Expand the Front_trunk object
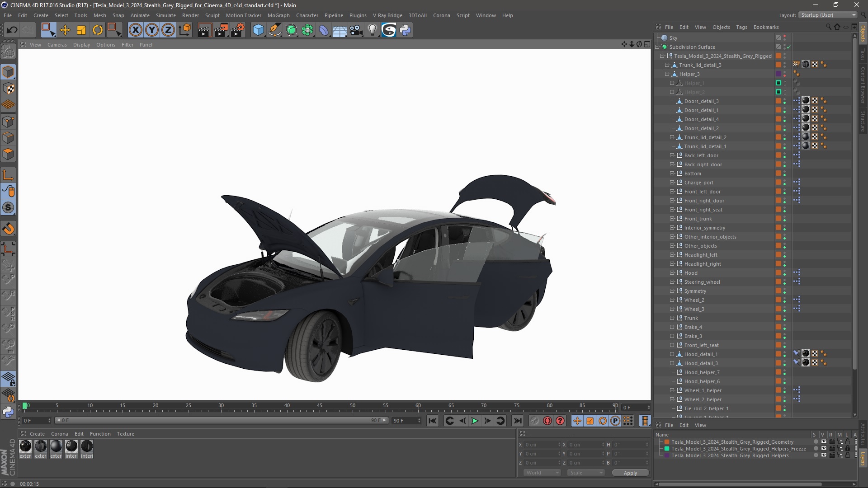Screen dimensions: 868x488 tap(672, 219)
